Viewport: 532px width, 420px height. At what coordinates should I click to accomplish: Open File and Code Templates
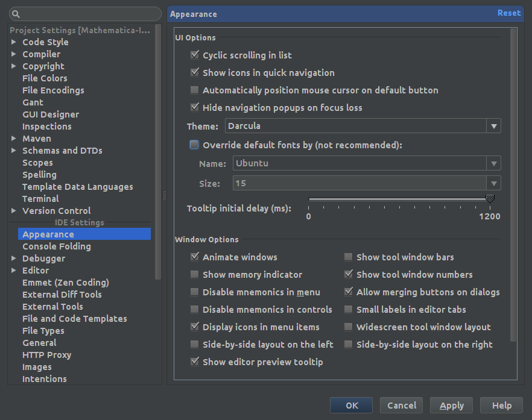(75, 319)
